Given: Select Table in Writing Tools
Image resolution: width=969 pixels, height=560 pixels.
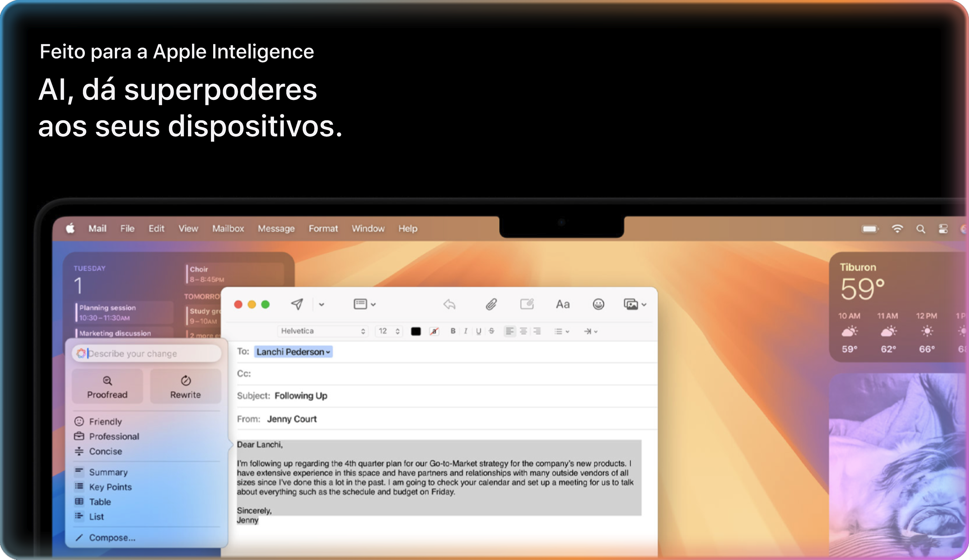Looking at the screenshot, I should pyautogui.click(x=92, y=501).
